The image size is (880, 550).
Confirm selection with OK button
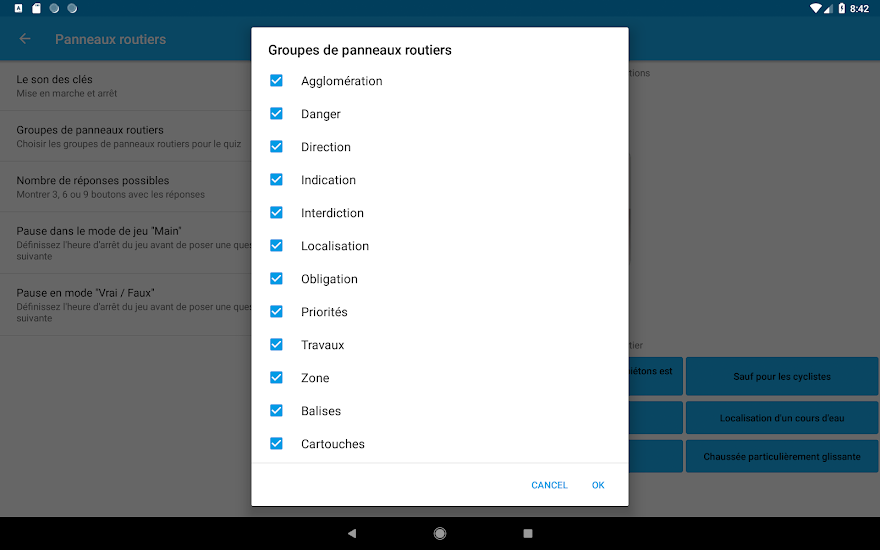click(x=598, y=485)
